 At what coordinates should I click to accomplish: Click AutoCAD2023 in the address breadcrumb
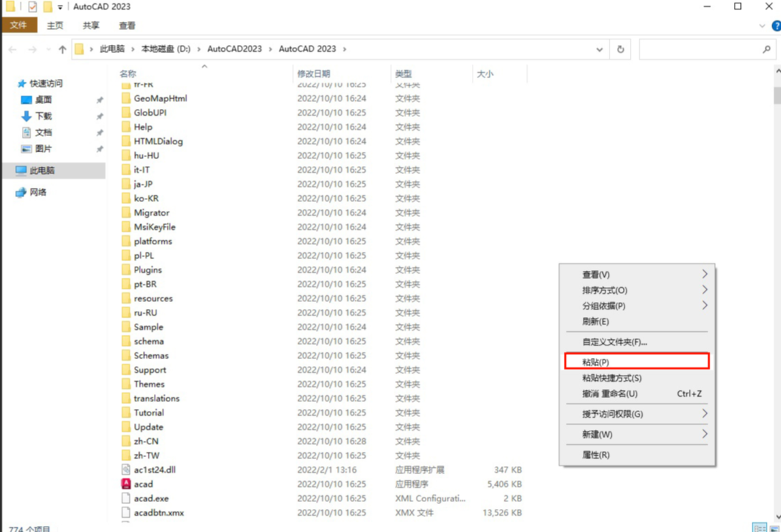click(234, 49)
